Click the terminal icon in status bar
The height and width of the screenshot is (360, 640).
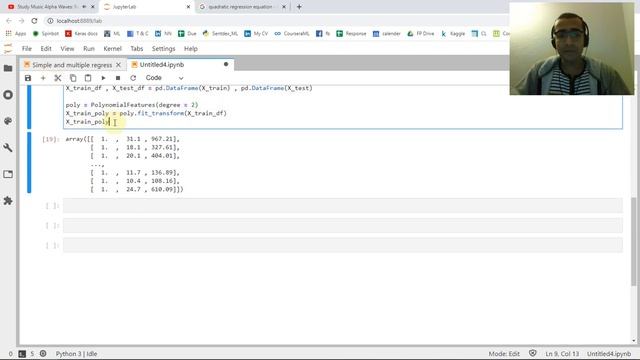22,354
